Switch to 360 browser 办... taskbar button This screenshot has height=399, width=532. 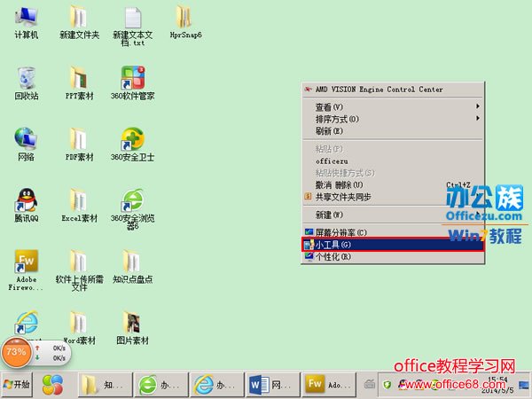(x=161, y=385)
